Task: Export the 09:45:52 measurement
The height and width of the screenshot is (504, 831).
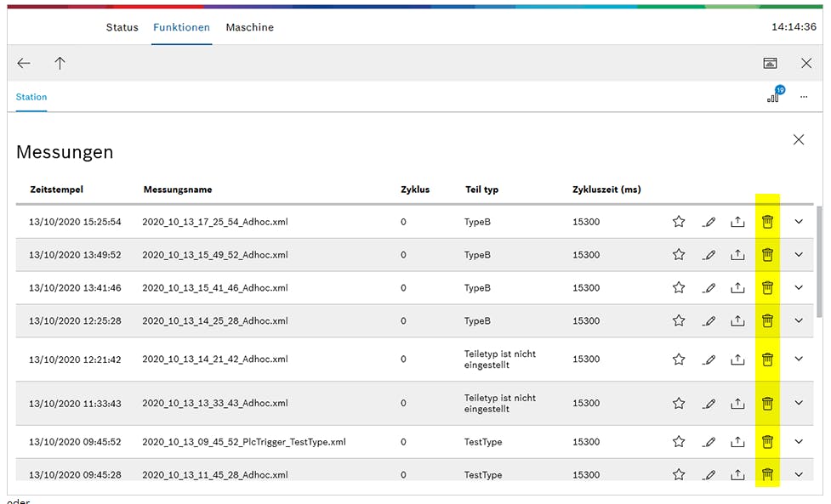Action: click(737, 441)
